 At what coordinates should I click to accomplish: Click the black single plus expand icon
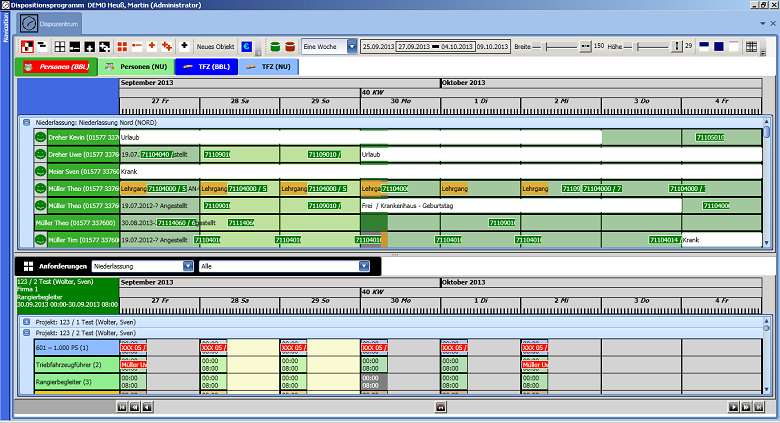[90, 47]
